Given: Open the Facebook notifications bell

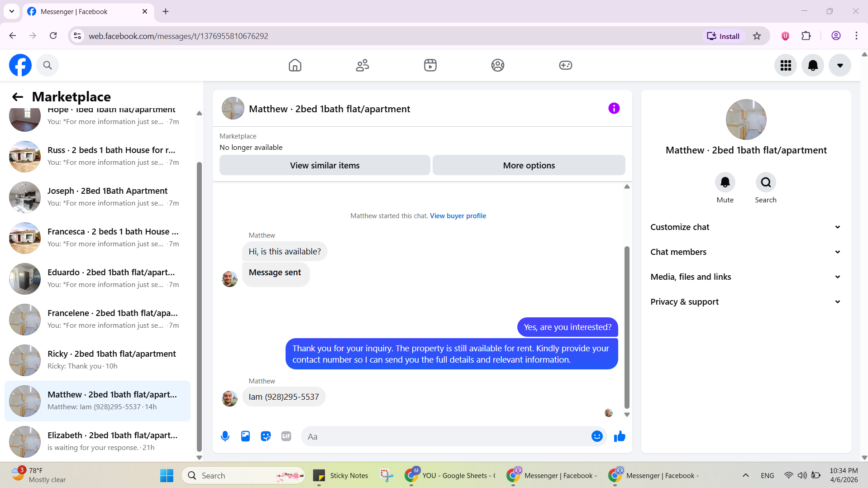Looking at the screenshot, I should 813,65.
